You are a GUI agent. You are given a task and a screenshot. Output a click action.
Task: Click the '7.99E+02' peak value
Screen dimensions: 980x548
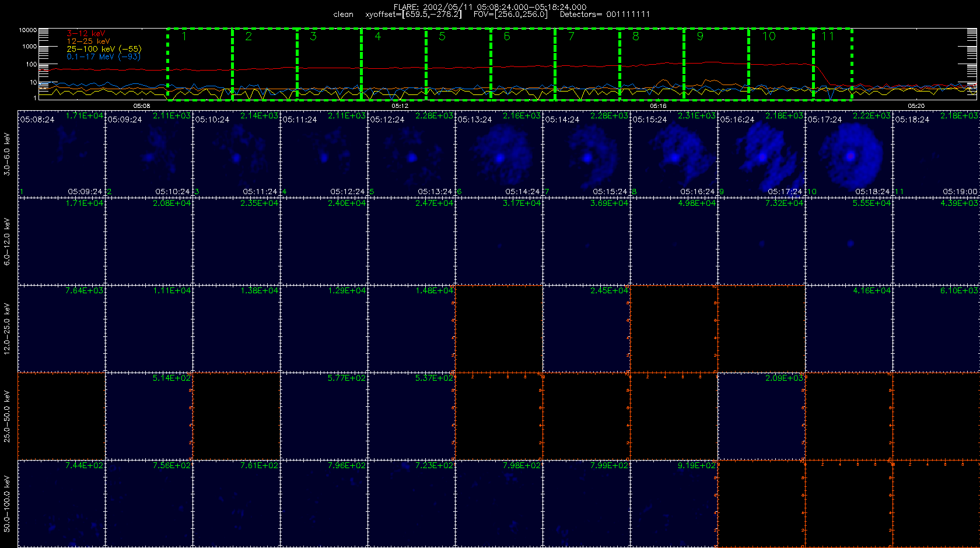point(609,466)
